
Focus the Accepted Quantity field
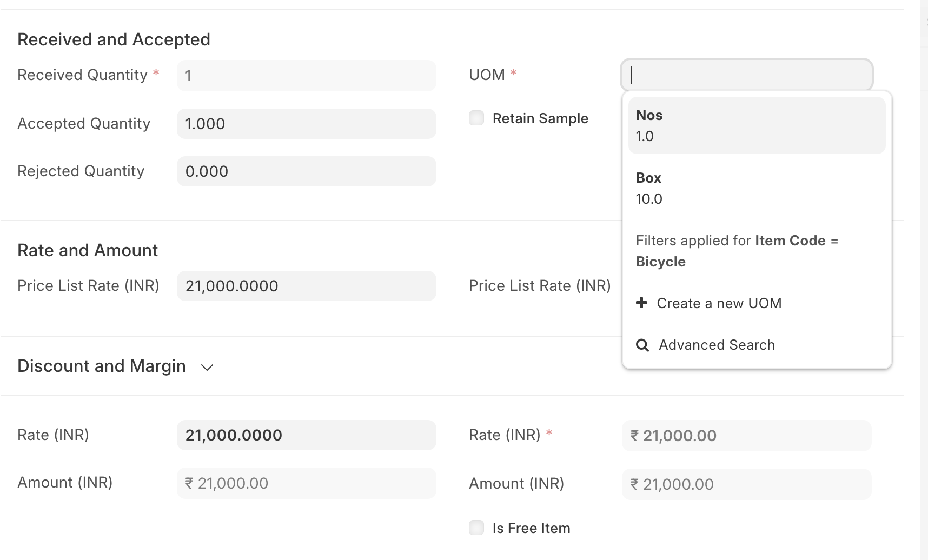306,124
